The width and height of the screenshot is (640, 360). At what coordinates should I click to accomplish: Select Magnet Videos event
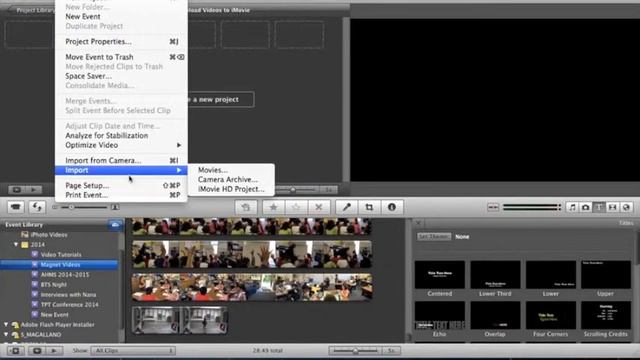(59, 264)
